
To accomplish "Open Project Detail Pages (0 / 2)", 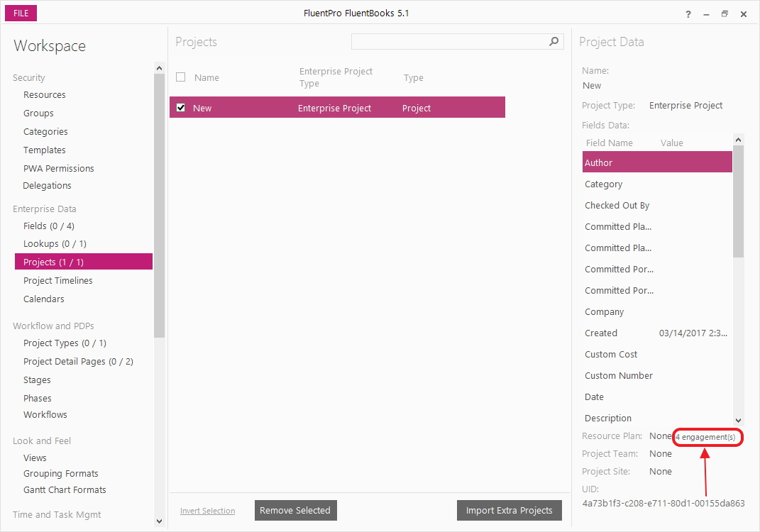I will [78, 362].
